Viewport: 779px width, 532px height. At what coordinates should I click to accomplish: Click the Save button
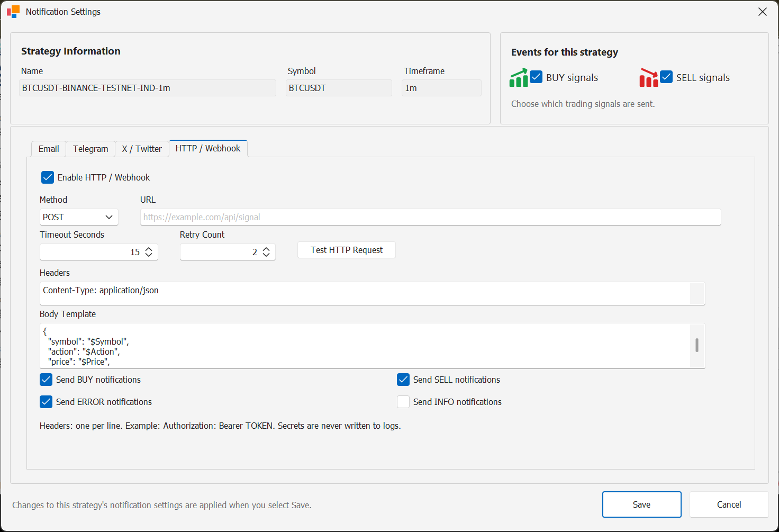641,504
